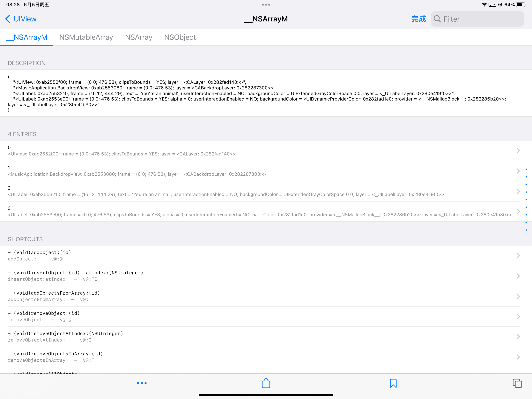Screen dimensions: 532x399
Task: Select the addObject:(id) method row
Action: 266,256
